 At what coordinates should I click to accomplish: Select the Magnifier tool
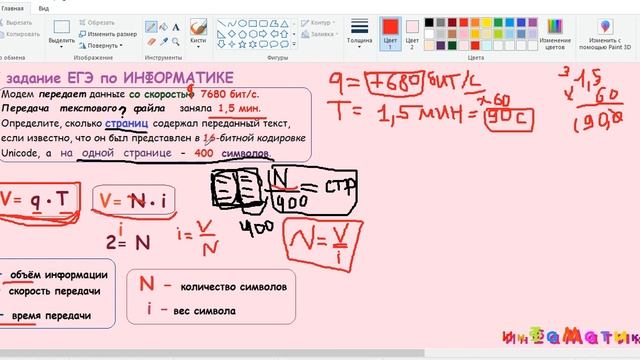tap(176, 41)
